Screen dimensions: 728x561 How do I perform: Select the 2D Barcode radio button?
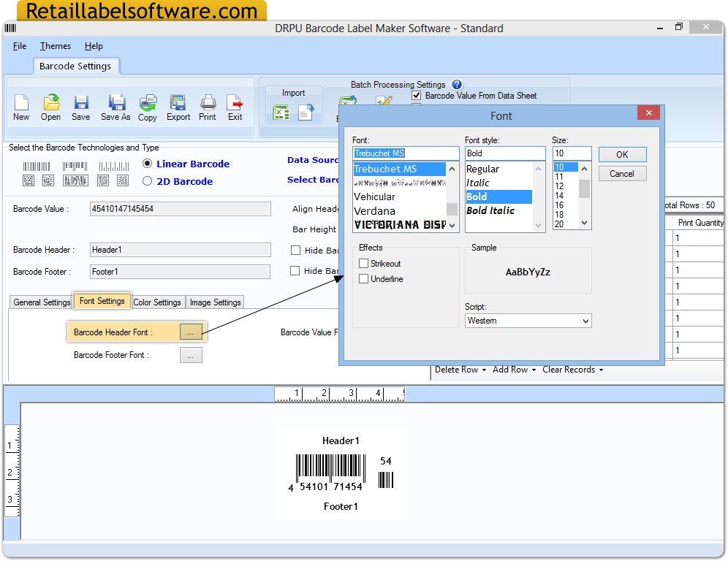[x=147, y=180]
